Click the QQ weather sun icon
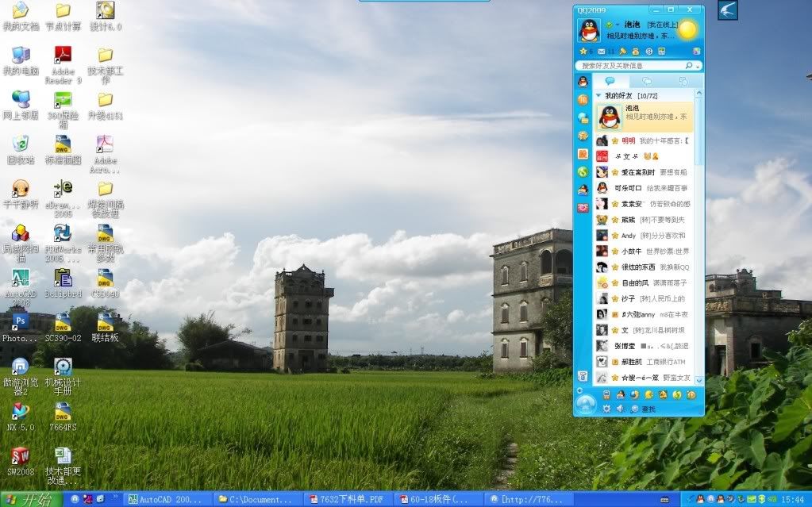This screenshot has width=812, height=507. (x=687, y=31)
